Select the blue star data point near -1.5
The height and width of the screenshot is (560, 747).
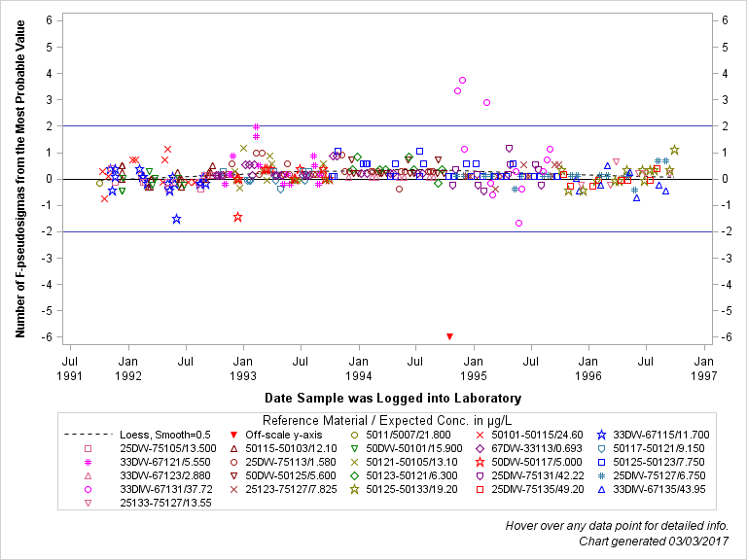tap(176, 219)
